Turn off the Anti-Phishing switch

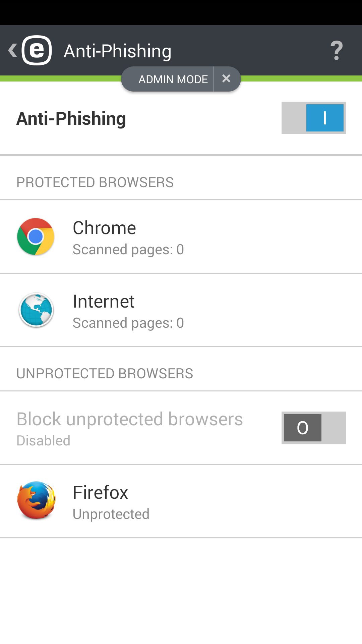click(x=314, y=118)
